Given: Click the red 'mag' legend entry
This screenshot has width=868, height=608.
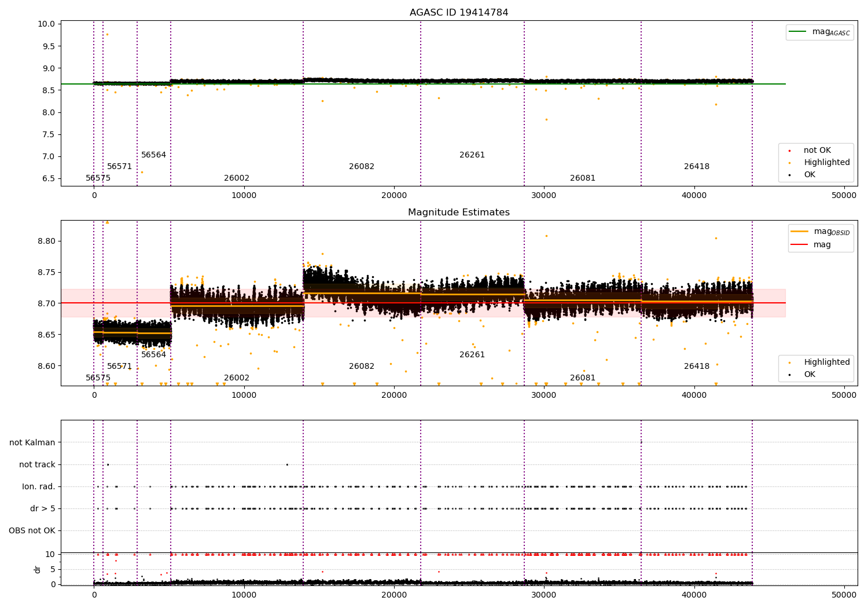Looking at the screenshot, I should (x=812, y=245).
